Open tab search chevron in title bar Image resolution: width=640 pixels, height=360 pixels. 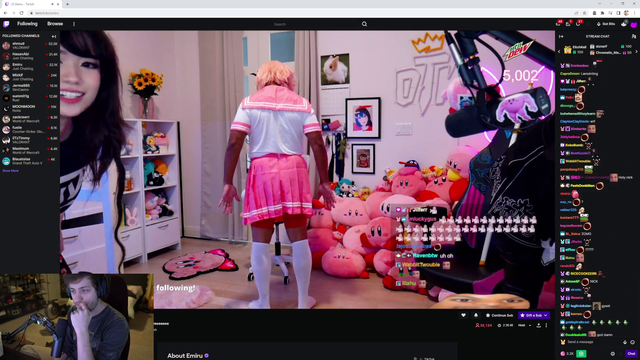pos(600,4)
